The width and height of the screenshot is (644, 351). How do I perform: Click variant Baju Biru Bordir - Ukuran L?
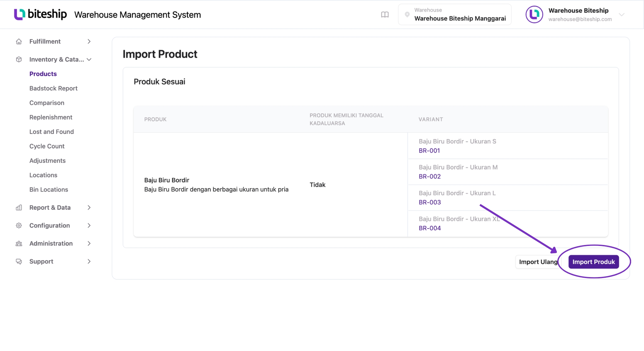tap(457, 193)
